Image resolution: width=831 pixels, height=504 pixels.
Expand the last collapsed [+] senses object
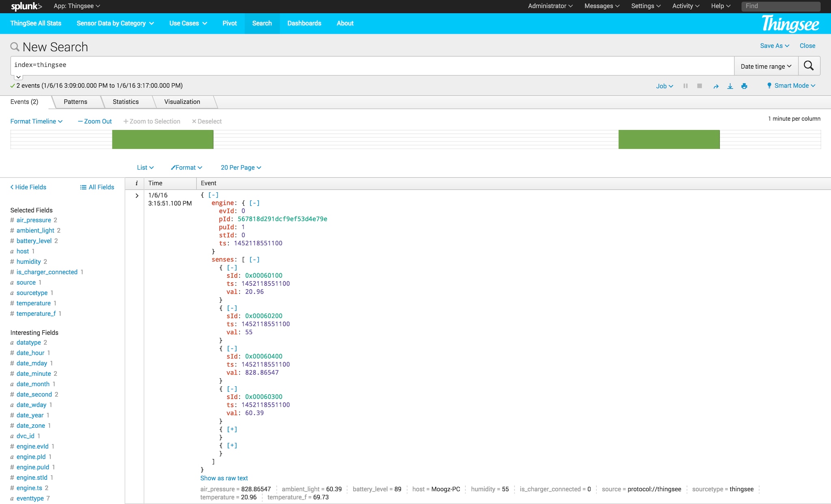(x=232, y=445)
